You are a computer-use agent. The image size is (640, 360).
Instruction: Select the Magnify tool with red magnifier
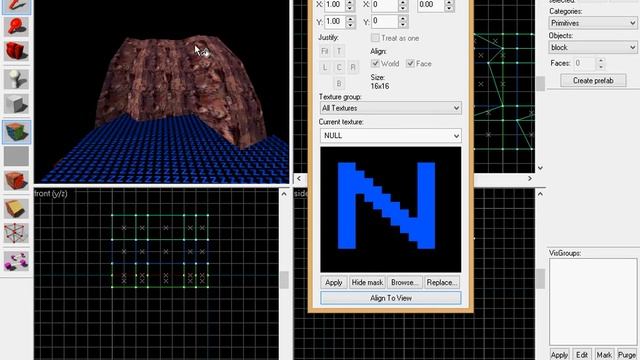click(16, 27)
